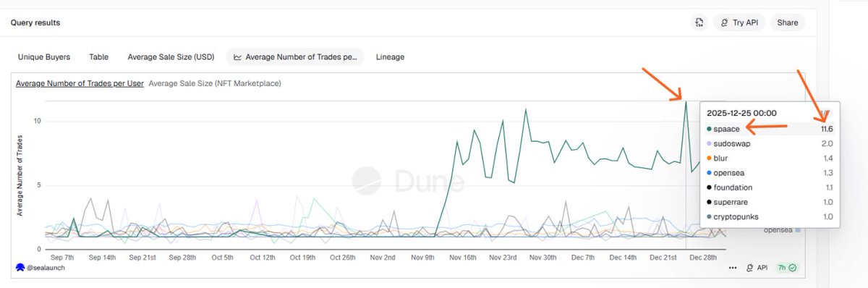Click the opensea row in the tooltip
Screen dimensions: 868x288
(769, 172)
